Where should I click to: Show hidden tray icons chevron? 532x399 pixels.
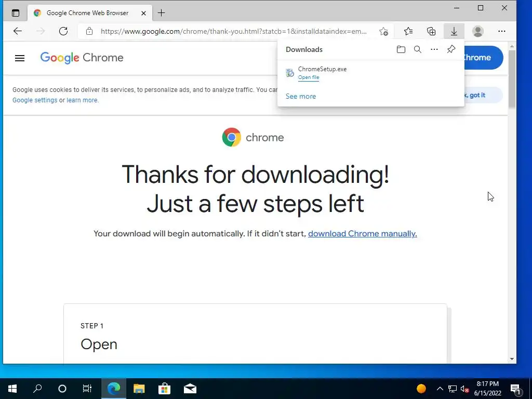440,389
